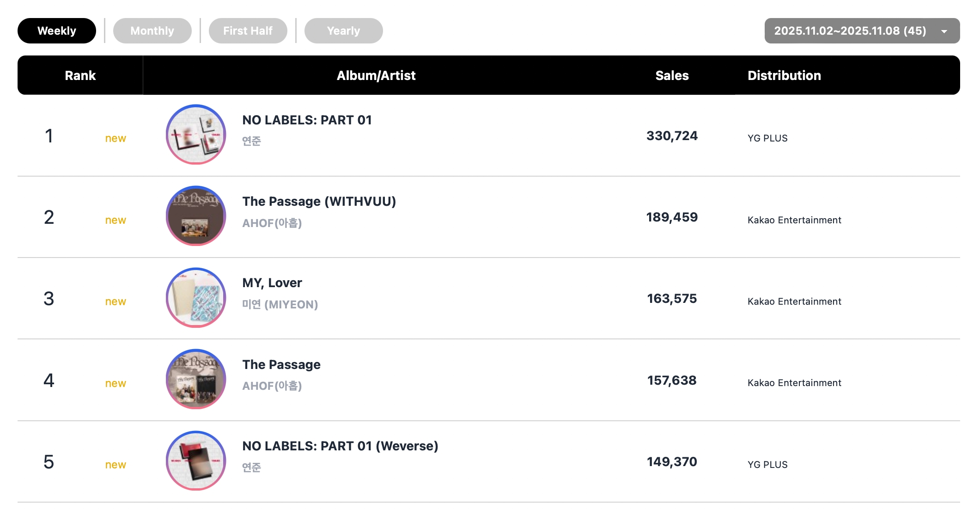The width and height of the screenshot is (980, 510).
Task: View the Yearly chart
Action: pyautogui.click(x=343, y=31)
